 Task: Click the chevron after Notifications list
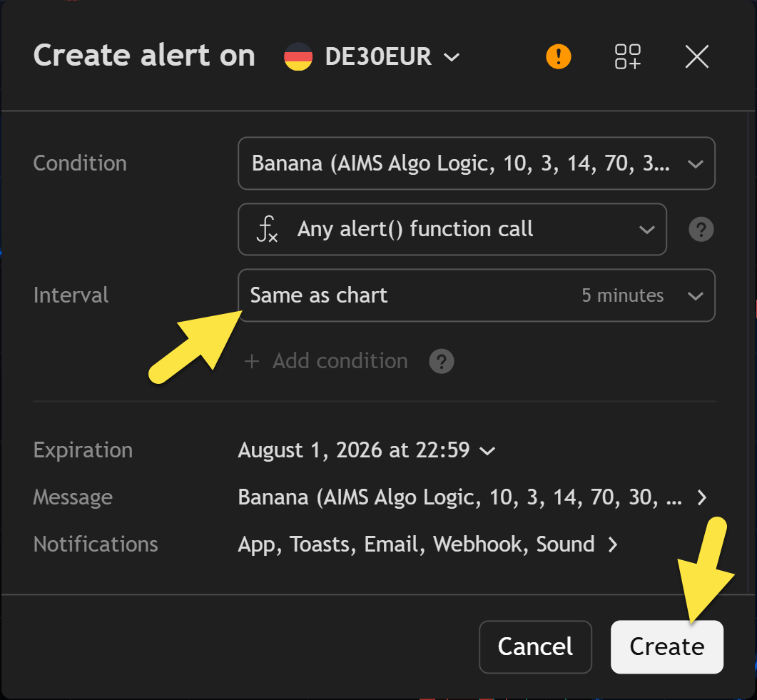click(613, 544)
